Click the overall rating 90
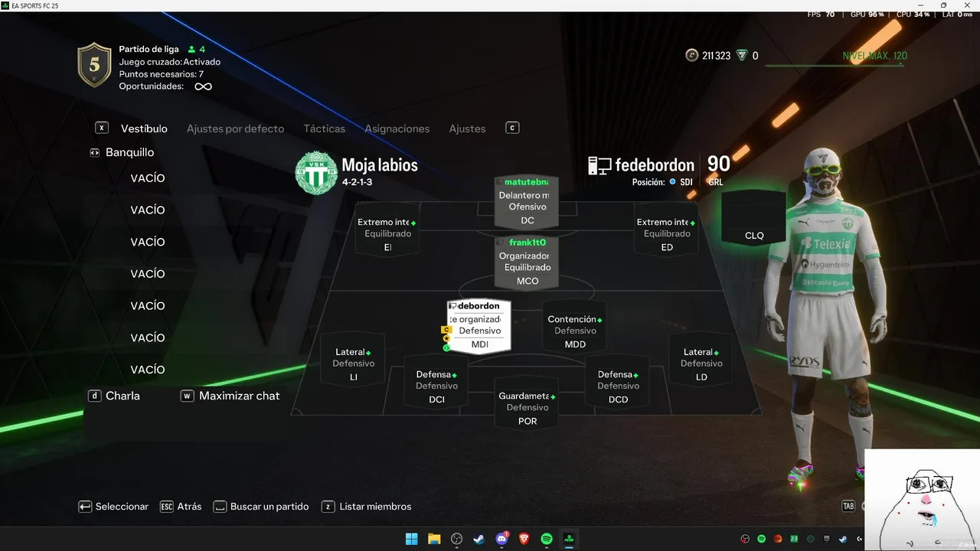 [x=718, y=164]
